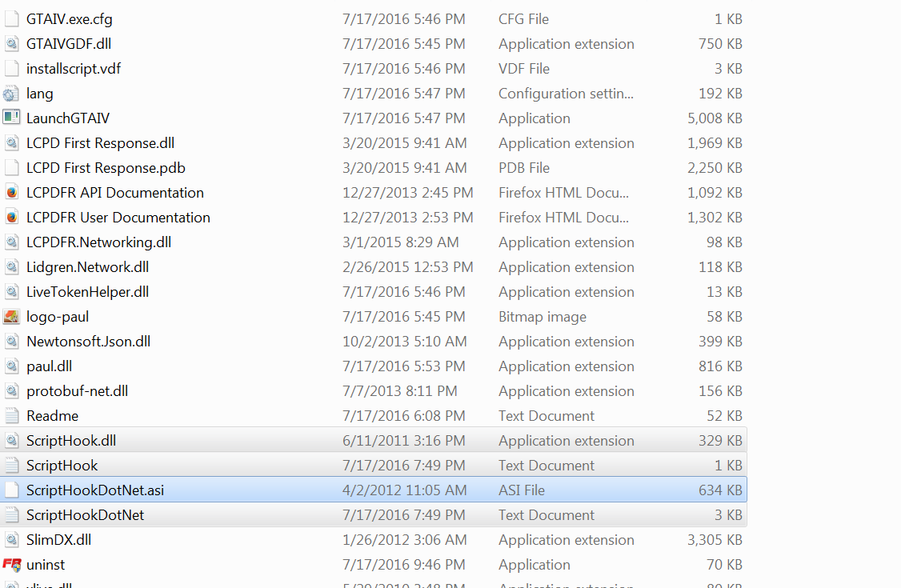Select the LCPD First Response.dll icon
This screenshot has width=901, height=588.
(11, 143)
